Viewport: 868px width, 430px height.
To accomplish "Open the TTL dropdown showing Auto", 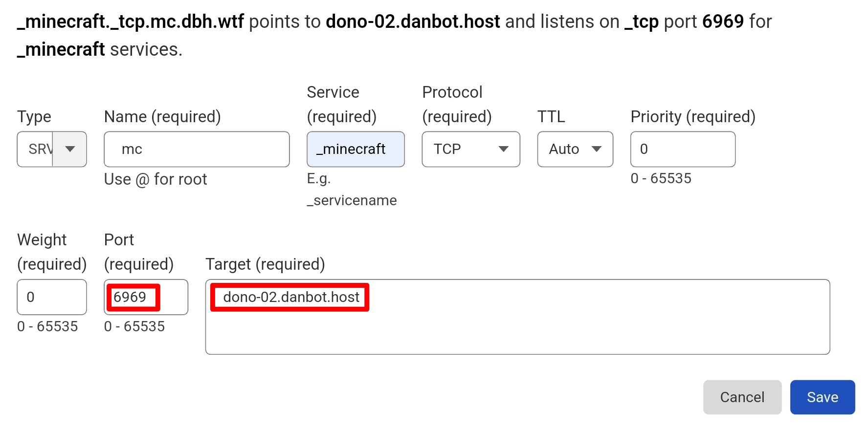I will [575, 150].
